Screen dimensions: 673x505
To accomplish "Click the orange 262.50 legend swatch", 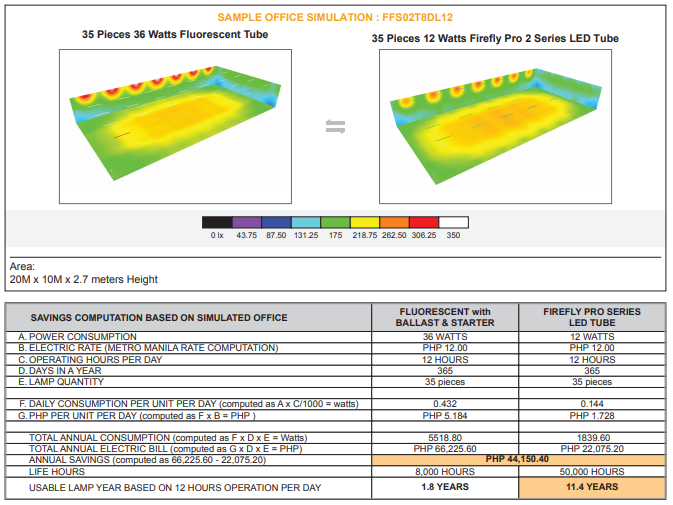I will [x=394, y=222].
